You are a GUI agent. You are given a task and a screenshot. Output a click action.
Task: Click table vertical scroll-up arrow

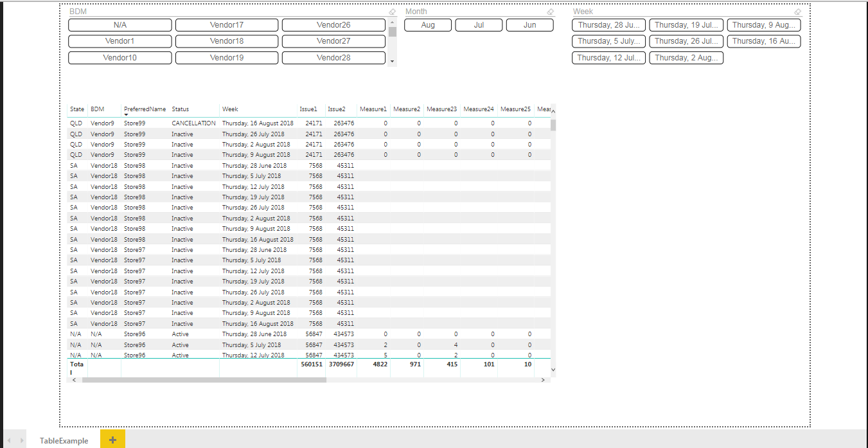coord(553,112)
